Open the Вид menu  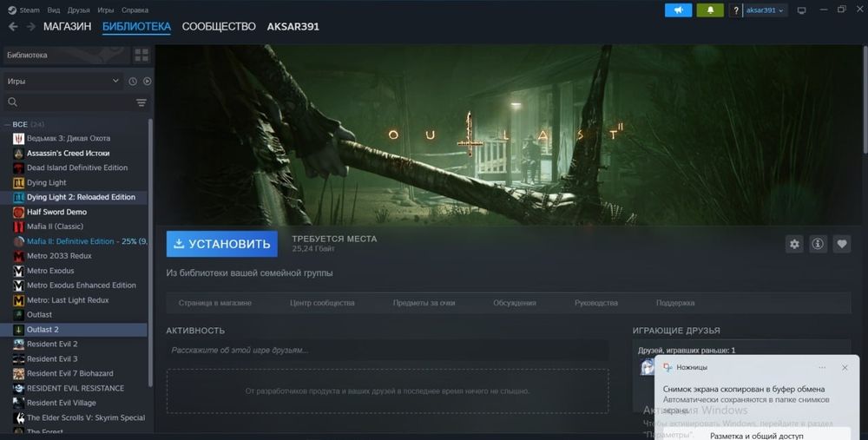coord(54,10)
